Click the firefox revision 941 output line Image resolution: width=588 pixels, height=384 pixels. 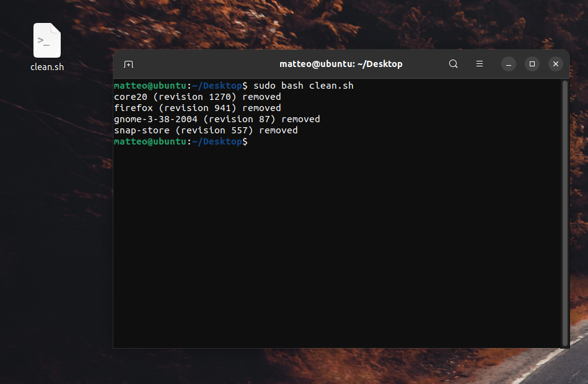[x=197, y=108]
